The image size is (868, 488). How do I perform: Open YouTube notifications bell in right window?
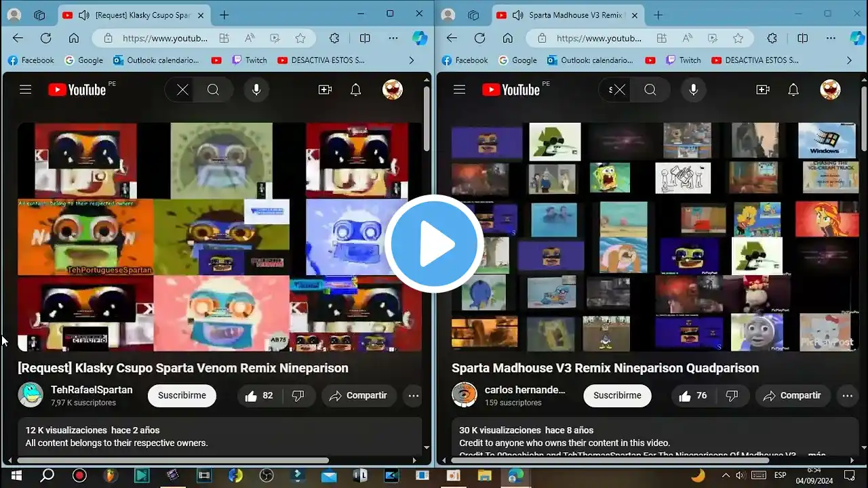[793, 89]
